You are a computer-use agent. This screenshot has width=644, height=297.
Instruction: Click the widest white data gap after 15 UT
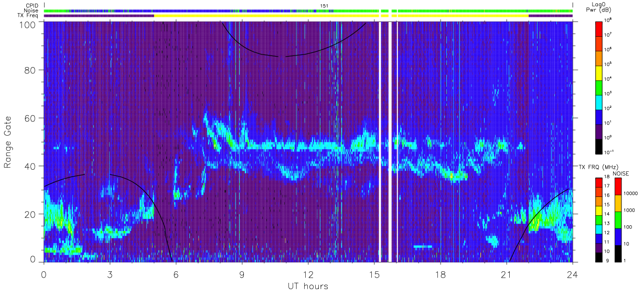[390, 141]
